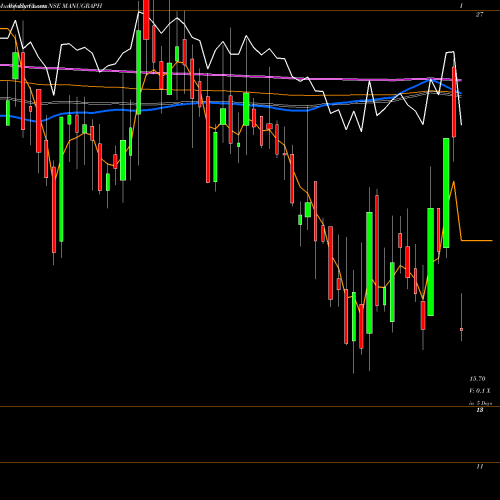Viewport: 500px width, 500px height.
Task: Click the 'in 5 Days' label
Action: coord(480,403)
